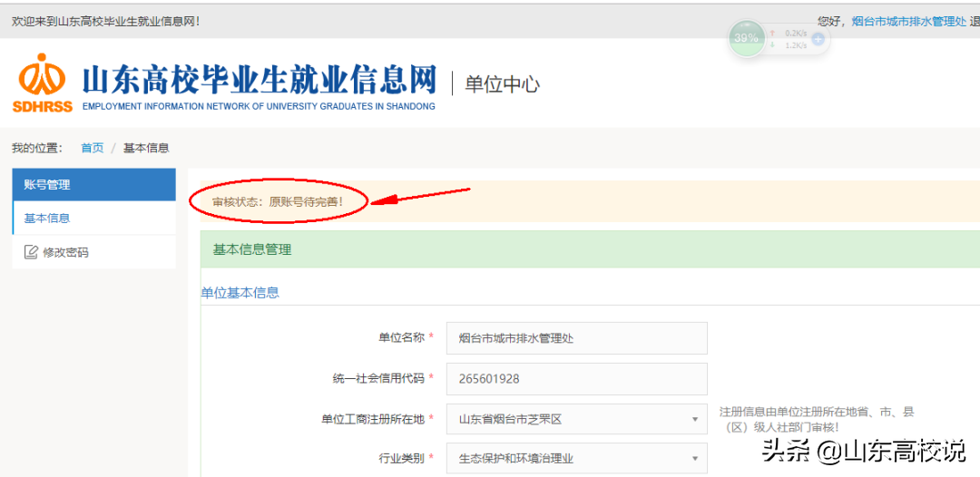Click the 基本信息 breadcrumb text
980x477 pixels.
tap(145, 148)
